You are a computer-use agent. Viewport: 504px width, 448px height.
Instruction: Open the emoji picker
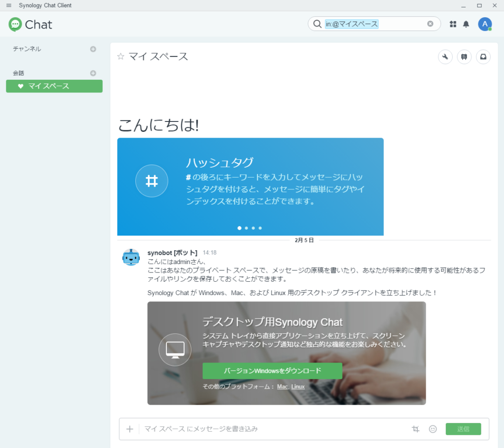click(433, 429)
